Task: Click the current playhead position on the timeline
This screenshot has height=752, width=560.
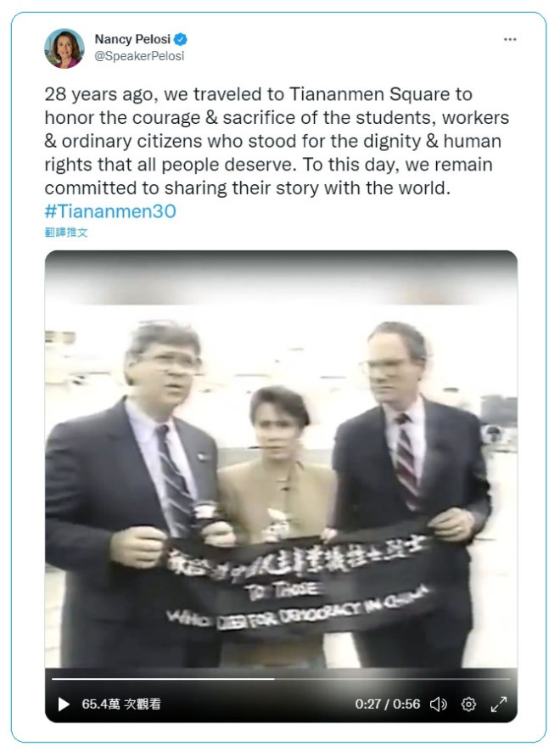Action: [274, 679]
